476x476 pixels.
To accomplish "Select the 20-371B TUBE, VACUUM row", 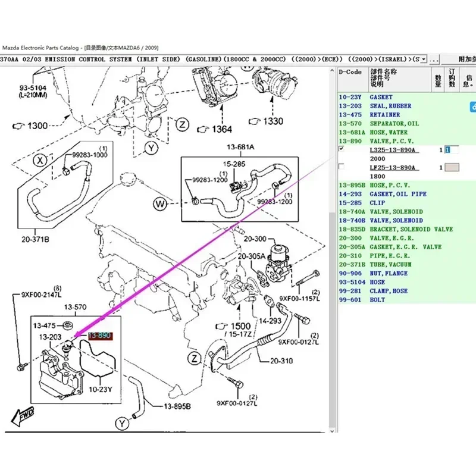I will tap(407, 264).
